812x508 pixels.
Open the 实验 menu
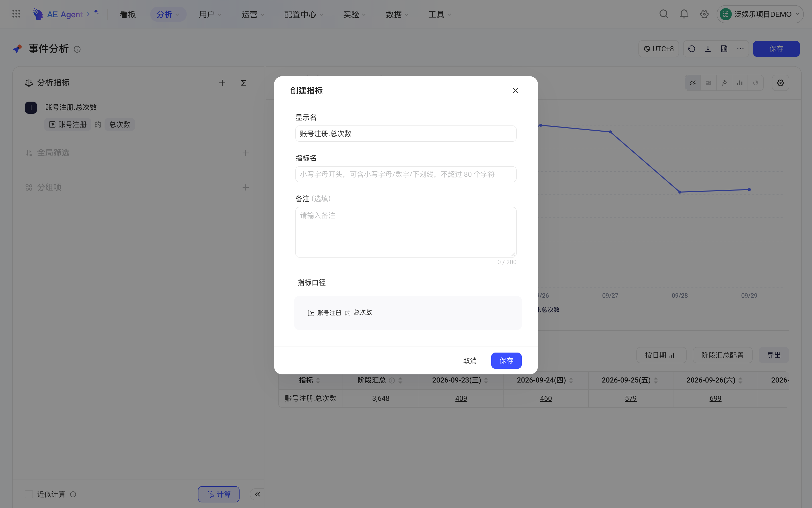[354, 14]
